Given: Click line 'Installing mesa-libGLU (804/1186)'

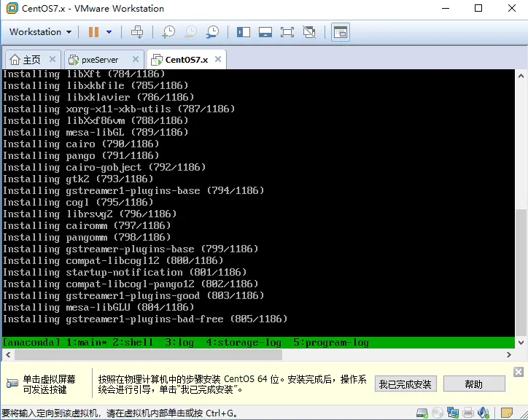Looking at the screenshot, I should pos(98,307).
